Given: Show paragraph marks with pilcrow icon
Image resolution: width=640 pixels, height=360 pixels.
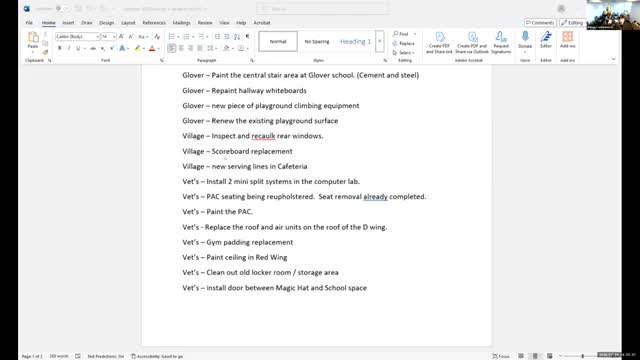Looking at the screenshot, I should point(247,37).
